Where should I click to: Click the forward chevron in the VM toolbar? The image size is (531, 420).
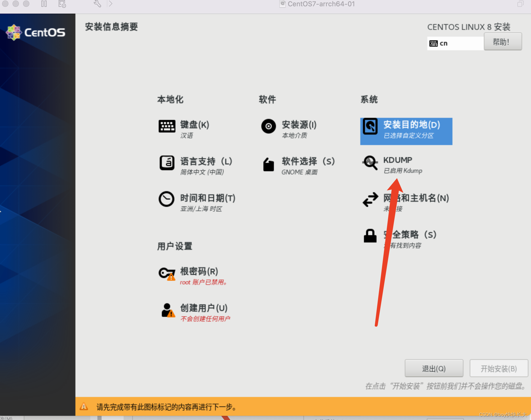[110, 4]
